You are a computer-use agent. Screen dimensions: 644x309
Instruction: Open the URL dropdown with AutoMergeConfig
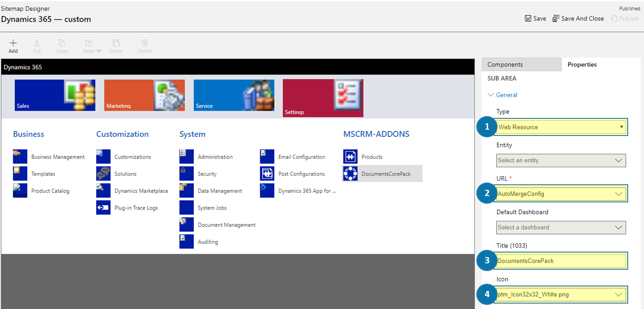point(561,194)
